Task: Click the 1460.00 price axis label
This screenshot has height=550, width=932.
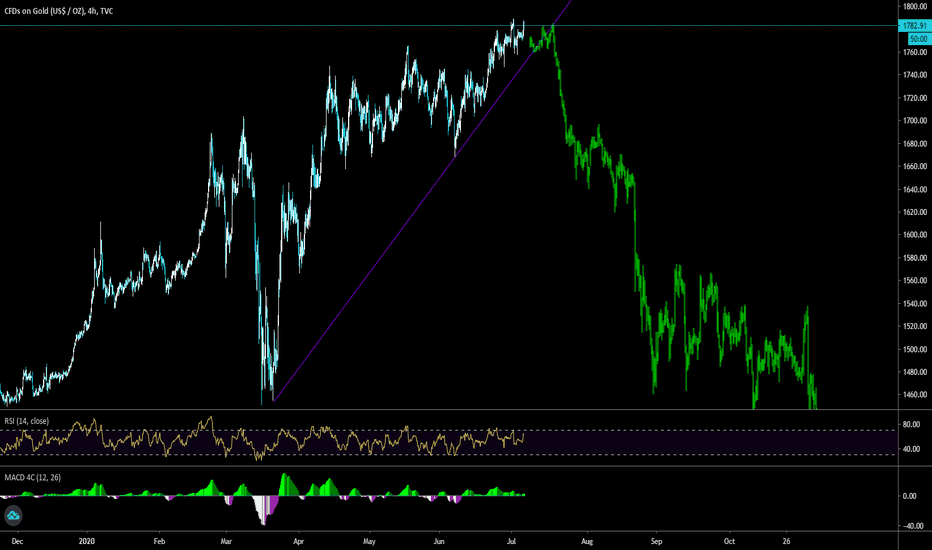Action: [x=915, y=395]
